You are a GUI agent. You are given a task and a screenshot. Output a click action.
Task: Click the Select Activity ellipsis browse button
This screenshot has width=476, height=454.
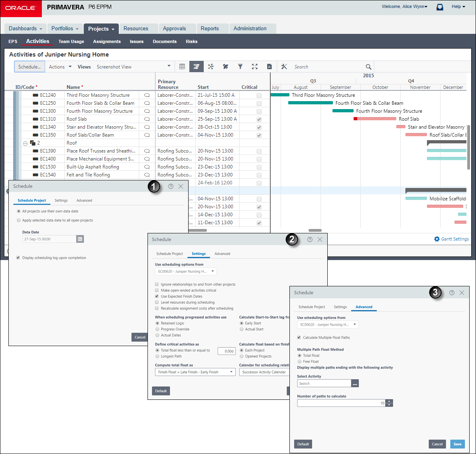[x=355, y=384]
